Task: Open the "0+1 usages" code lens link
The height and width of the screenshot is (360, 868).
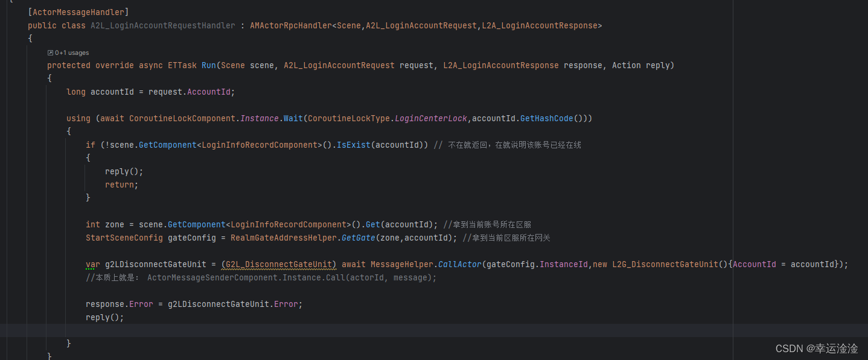Action: [72, 53]
